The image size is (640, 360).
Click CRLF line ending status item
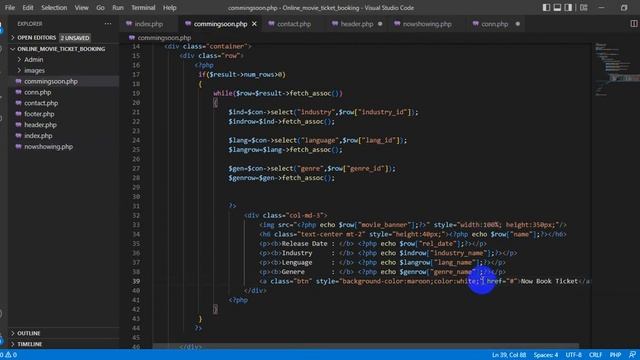pos(596,355)
